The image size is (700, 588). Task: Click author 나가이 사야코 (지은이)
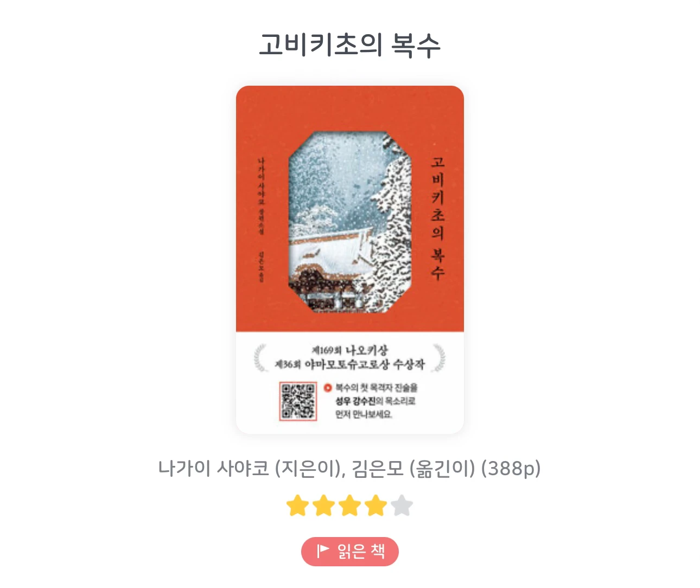point(251,468)
